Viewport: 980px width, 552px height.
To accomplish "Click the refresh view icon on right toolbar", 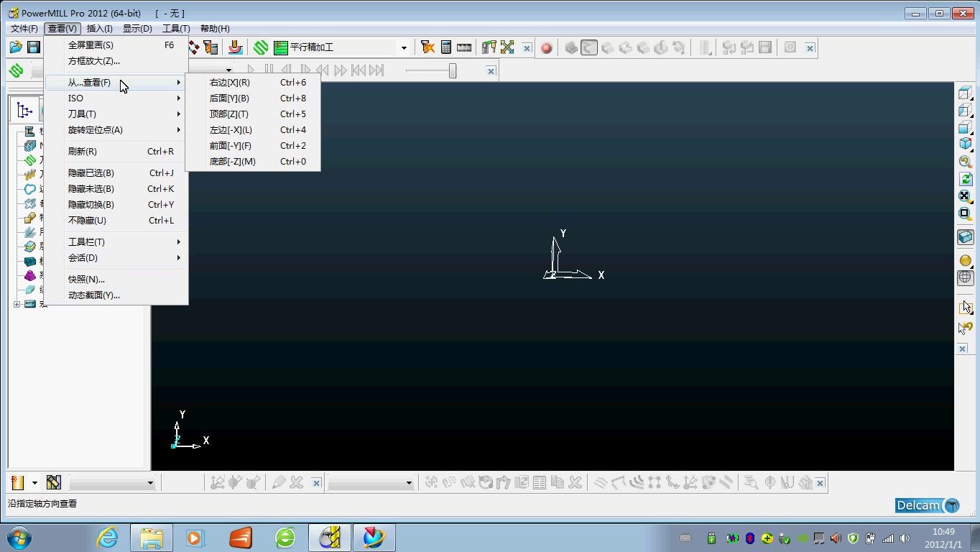I will pos(965,179).
